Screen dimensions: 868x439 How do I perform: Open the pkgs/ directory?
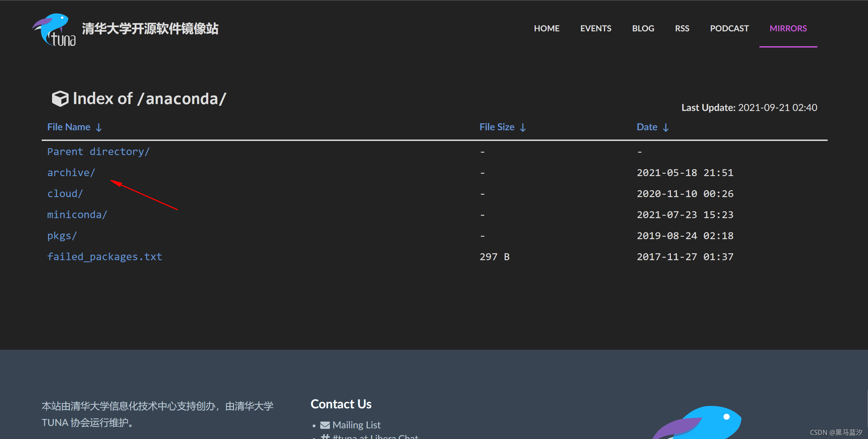coord(62,236)
